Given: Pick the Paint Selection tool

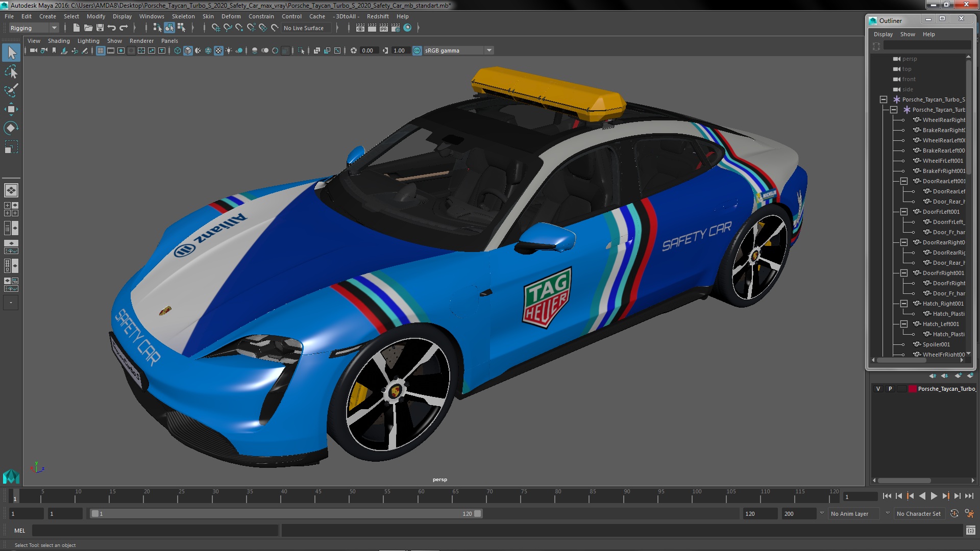Looking at the screenshot, I should coord(11,90).
